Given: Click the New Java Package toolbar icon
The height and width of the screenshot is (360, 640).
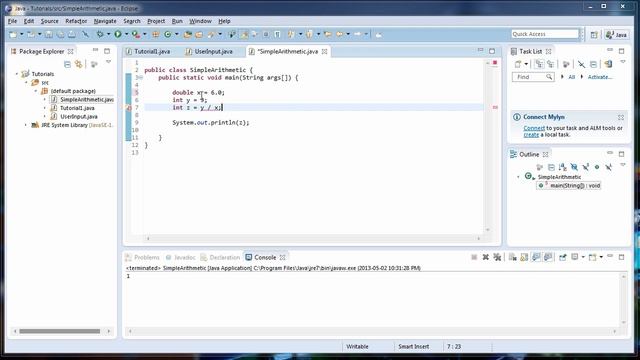Looking at the screenshot, I should tap(156, 34).
